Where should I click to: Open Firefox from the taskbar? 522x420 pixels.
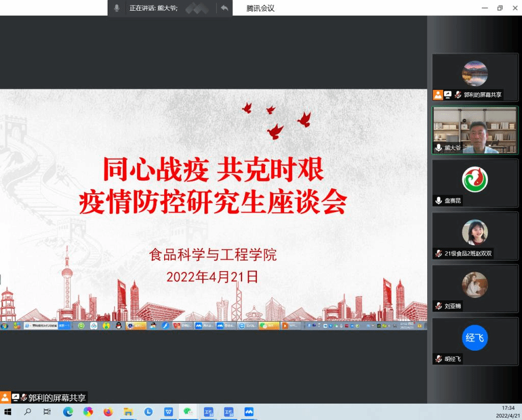[108, 412]
